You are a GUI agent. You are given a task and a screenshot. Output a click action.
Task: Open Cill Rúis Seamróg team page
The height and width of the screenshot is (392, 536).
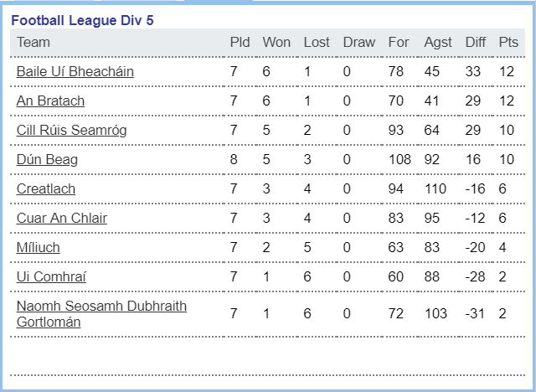[71, 131]
